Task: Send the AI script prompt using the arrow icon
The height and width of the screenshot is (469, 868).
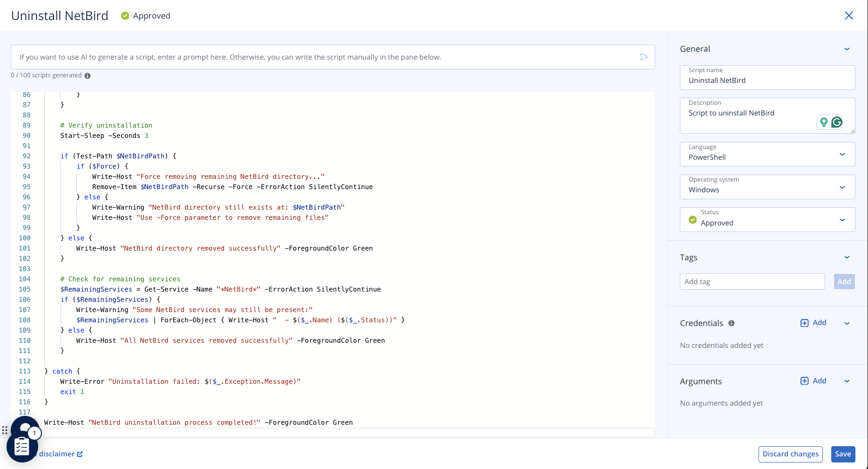Action: tap(644, 57)
